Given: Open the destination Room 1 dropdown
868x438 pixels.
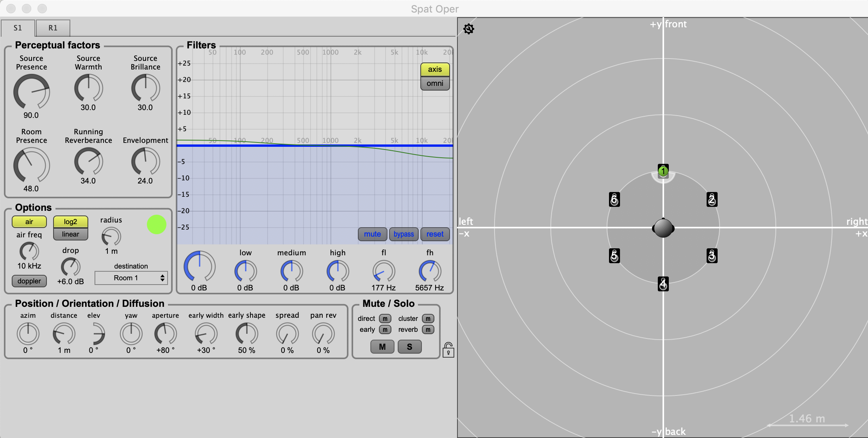Looking at the screenshot, I should point(131,278).
